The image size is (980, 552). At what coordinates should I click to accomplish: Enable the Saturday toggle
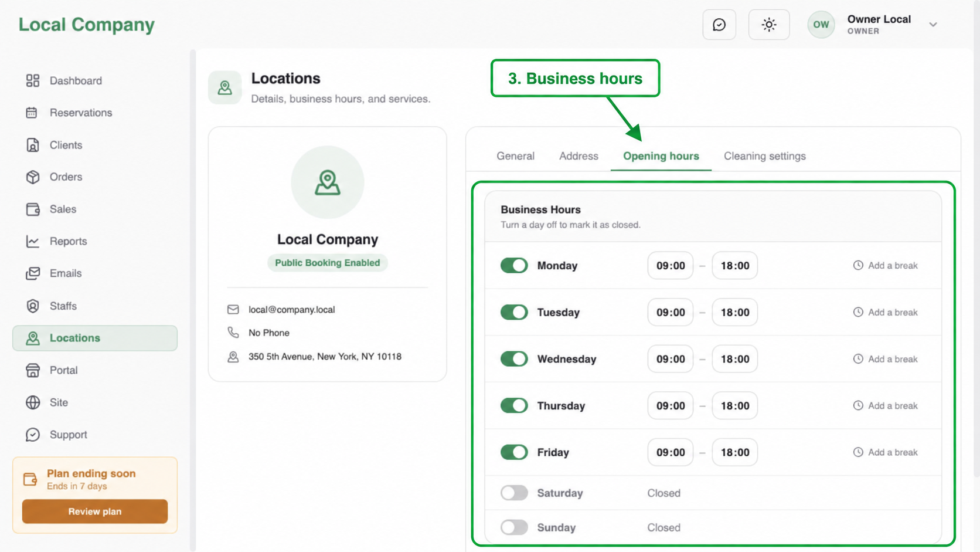click(x=514, y=493)
